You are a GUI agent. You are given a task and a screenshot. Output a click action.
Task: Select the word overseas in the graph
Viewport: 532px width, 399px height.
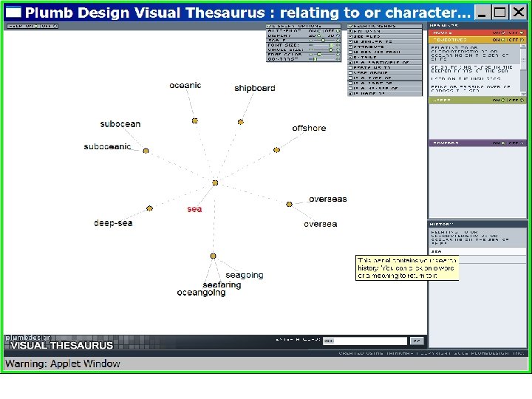[328, 199]
